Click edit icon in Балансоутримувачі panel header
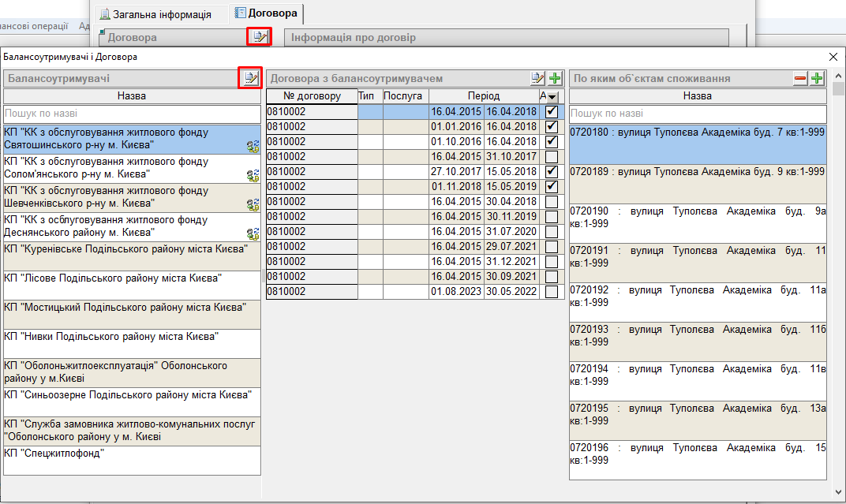The image size is (846, 504). tap(250, 78)
